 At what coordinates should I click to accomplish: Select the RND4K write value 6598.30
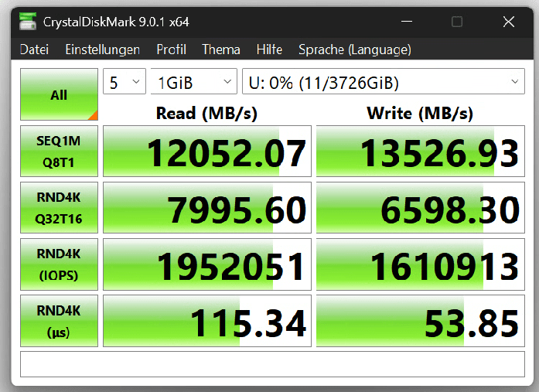(421, 207)
